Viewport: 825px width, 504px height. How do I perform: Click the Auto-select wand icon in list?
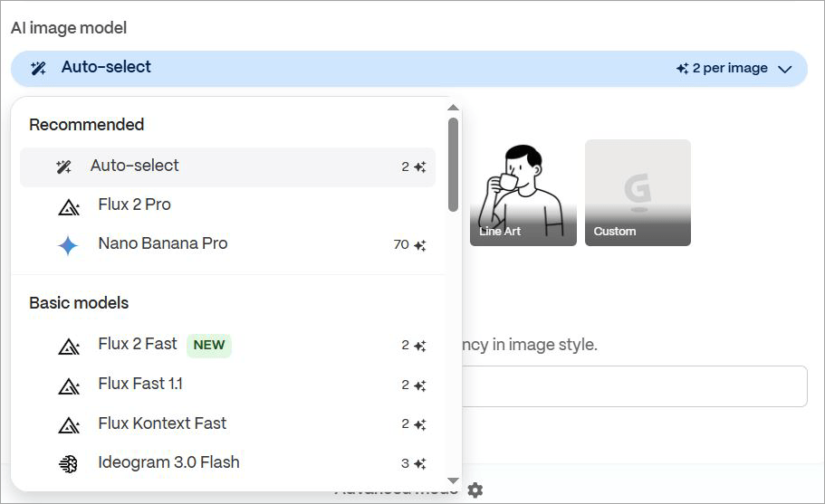click(x=63, y=167)
